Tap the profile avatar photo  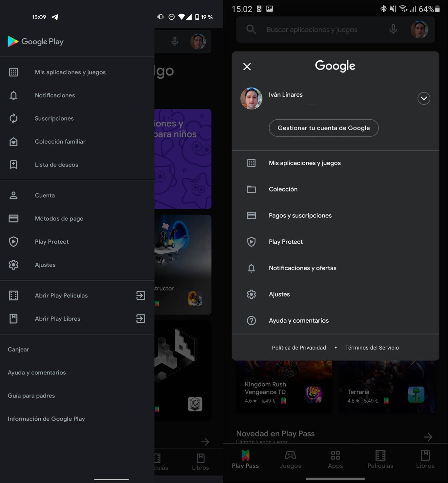251,98
